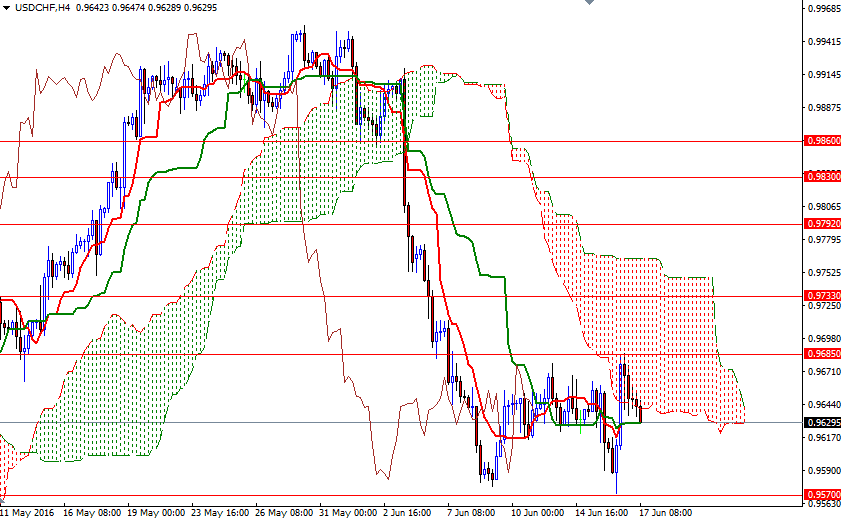Select the 0.97920 horizontal line price label
841x520 pixels.
coord(823,224)
